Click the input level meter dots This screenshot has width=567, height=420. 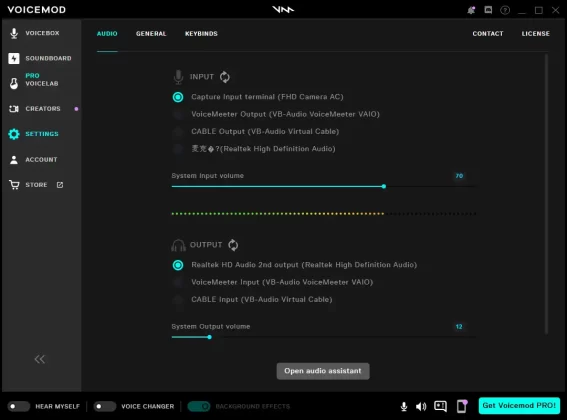[324, 214]
